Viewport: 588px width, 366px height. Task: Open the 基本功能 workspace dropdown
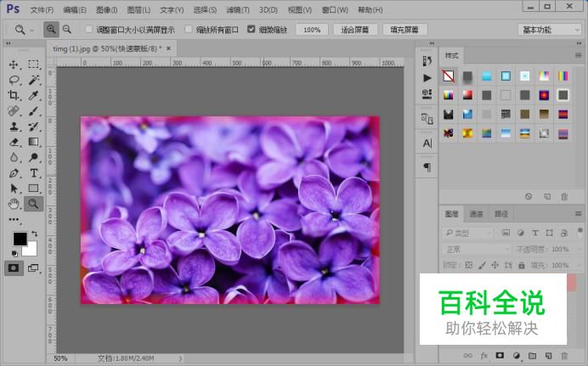pos(549,29)
